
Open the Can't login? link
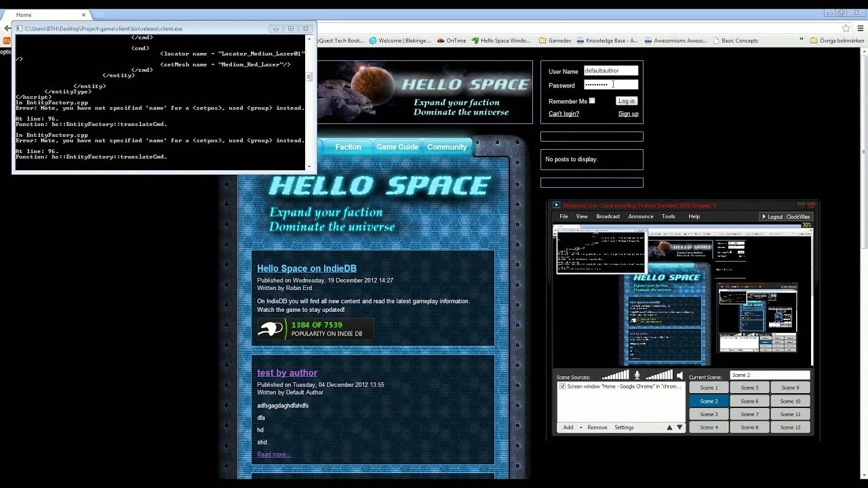coord(564,114)
